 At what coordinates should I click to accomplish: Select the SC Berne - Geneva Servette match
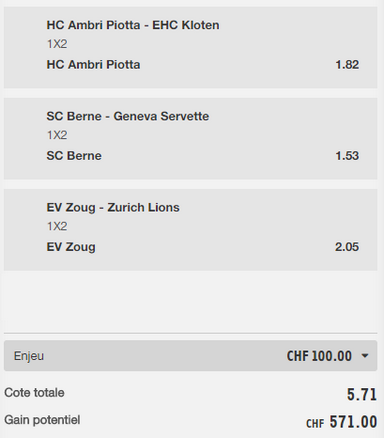(128, 116)
